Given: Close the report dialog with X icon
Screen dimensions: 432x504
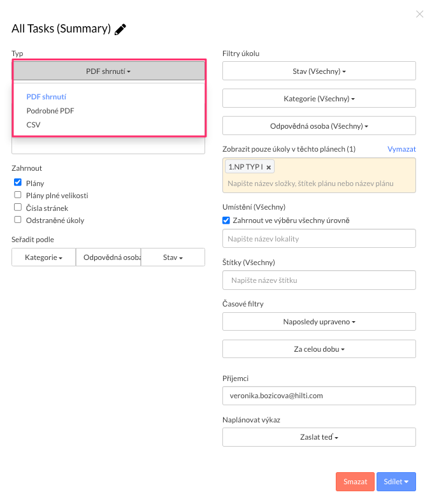Looking at the screenshot, I should [419, 14].
